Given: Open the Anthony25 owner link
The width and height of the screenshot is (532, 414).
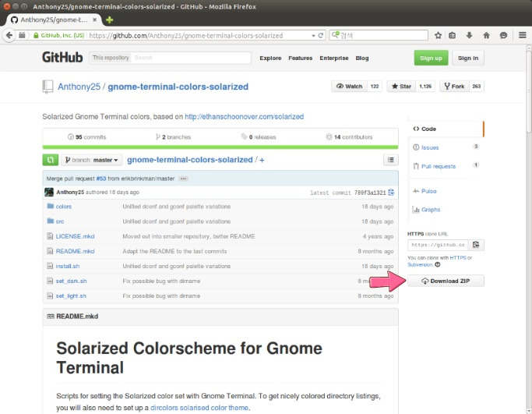Looking at the screenshot, I should [79, 87].
